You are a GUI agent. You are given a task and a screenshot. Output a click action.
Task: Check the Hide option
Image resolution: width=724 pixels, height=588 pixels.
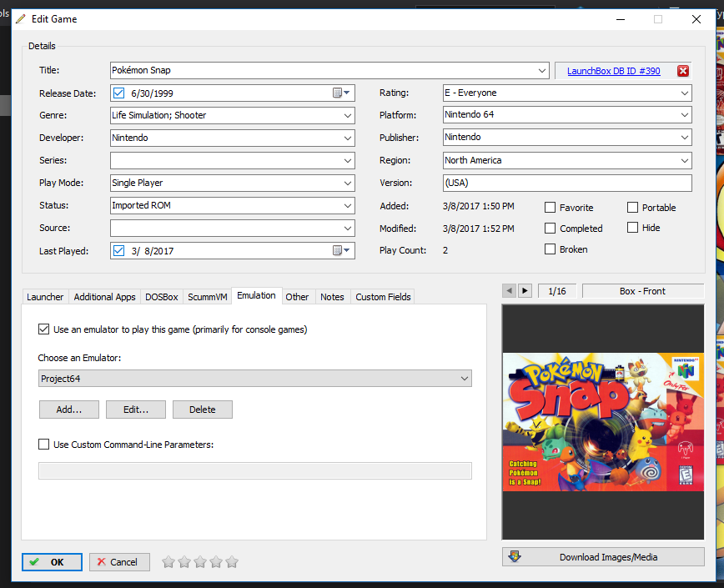632,227
